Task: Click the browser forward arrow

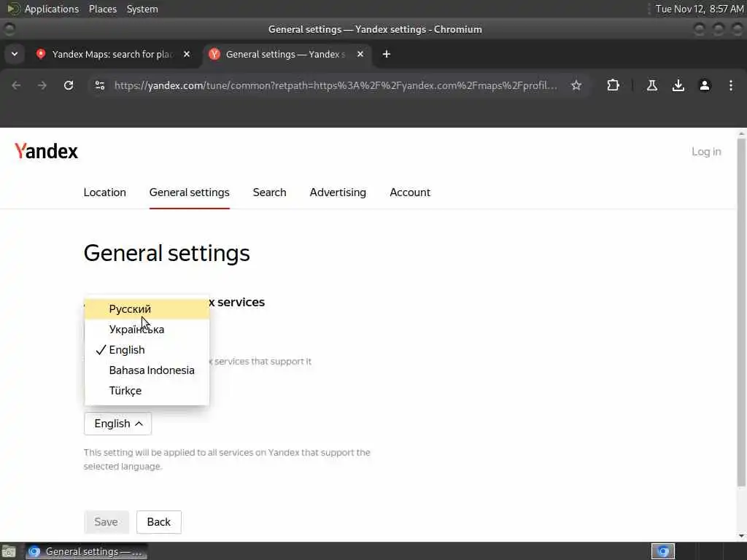Action: point(42,85)
